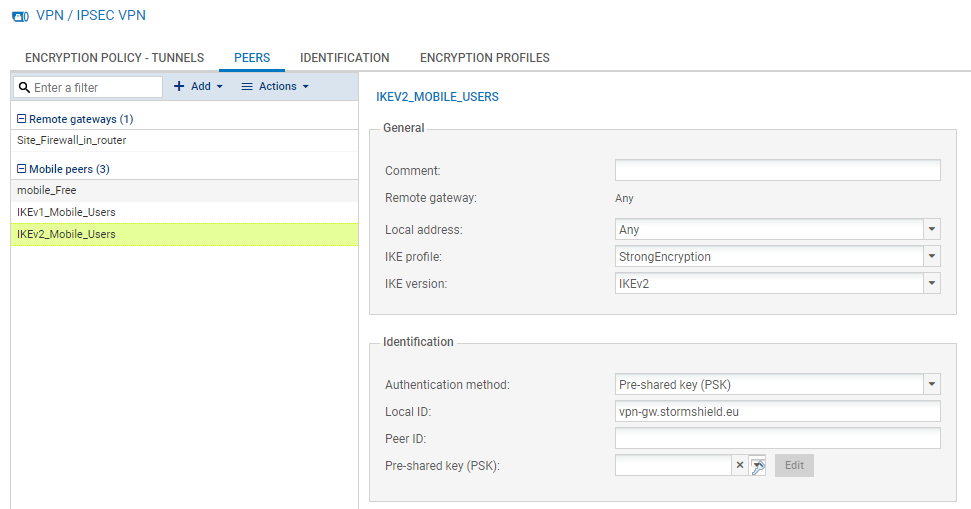Click the magnifier icon in filter box
Viewport: 971px width, 509px height.
pyautogui.click(x=24, y=88)
